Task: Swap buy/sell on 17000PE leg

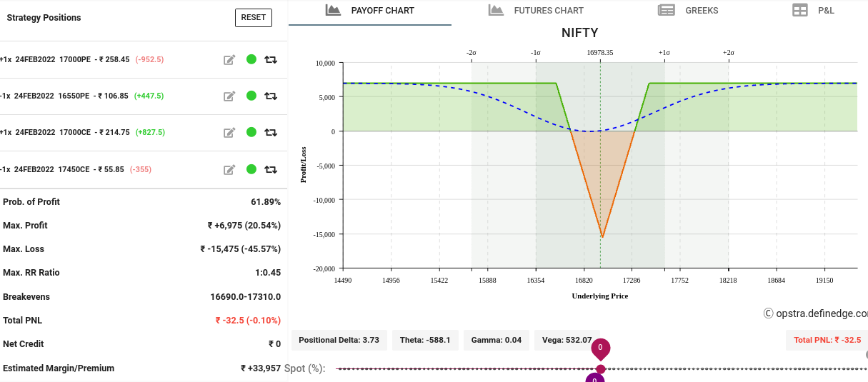Action: click(271, 60)
